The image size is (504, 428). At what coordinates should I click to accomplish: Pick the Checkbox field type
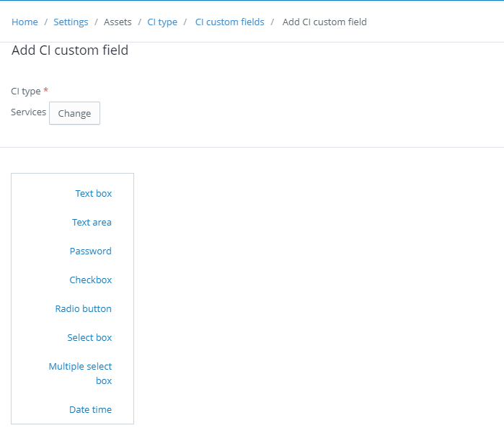tap(91, 280)
